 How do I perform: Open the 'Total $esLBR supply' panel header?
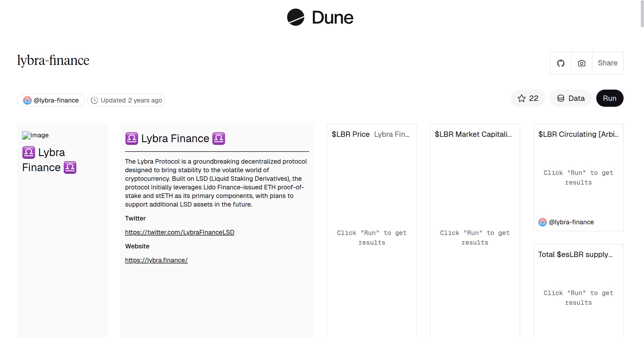pos(575,254)
